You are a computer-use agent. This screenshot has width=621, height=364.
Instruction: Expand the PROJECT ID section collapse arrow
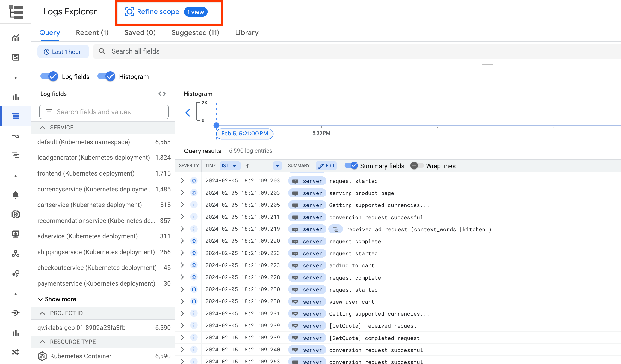pyautogui.click(x=43, y=313)
